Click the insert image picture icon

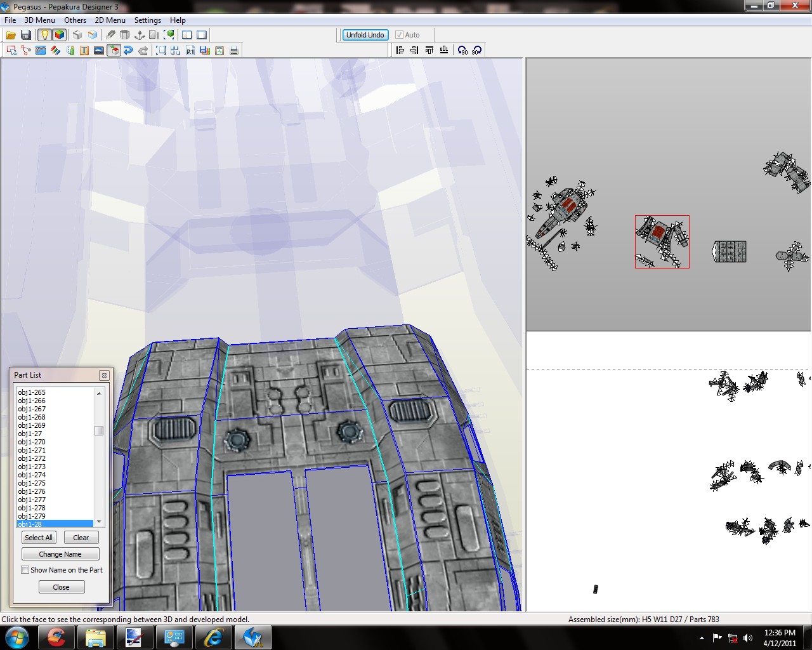tap(99, 50)
